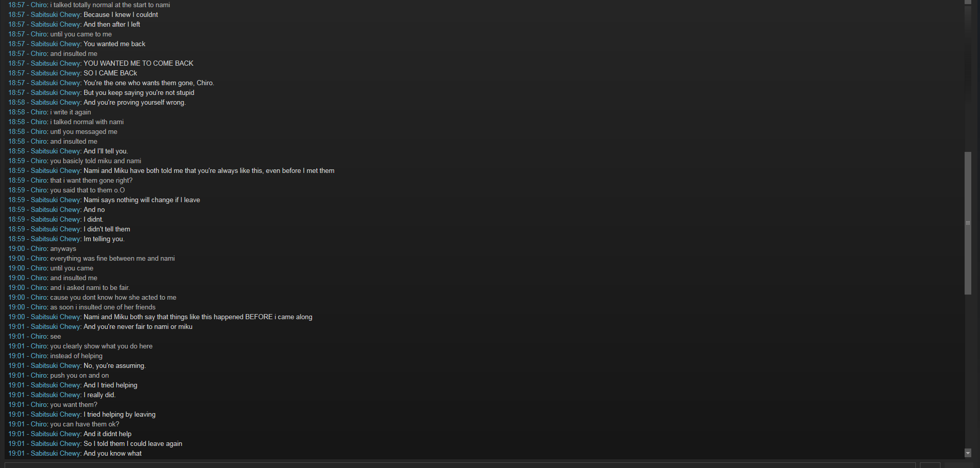Focus the message input box at the bottom
The width and height of the screenshot is (980, 468).
point(460,465)
